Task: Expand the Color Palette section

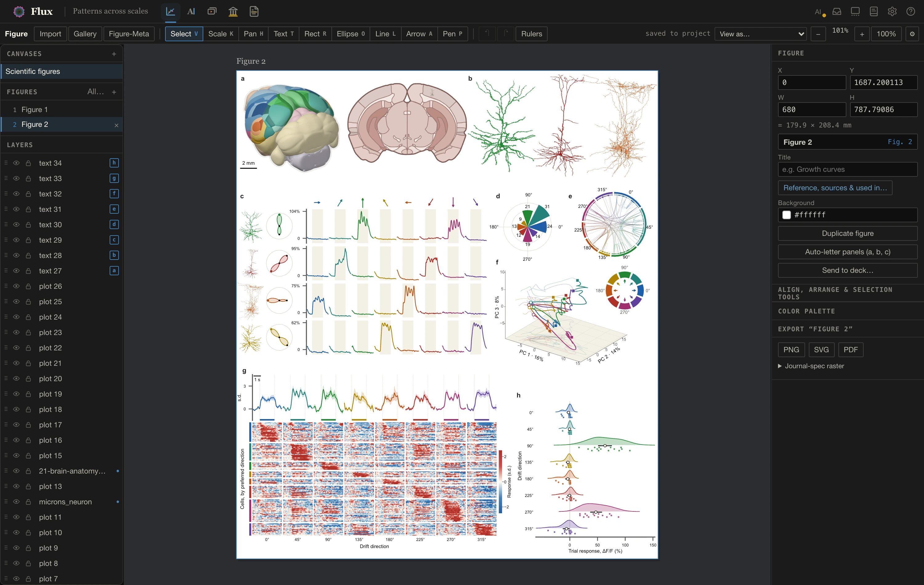Action: tap(847, 311)
